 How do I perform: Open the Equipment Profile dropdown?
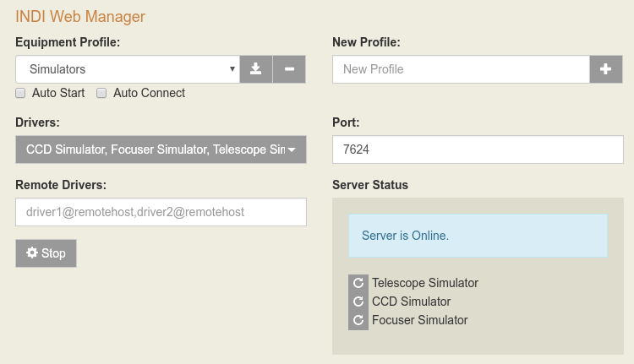127,69
